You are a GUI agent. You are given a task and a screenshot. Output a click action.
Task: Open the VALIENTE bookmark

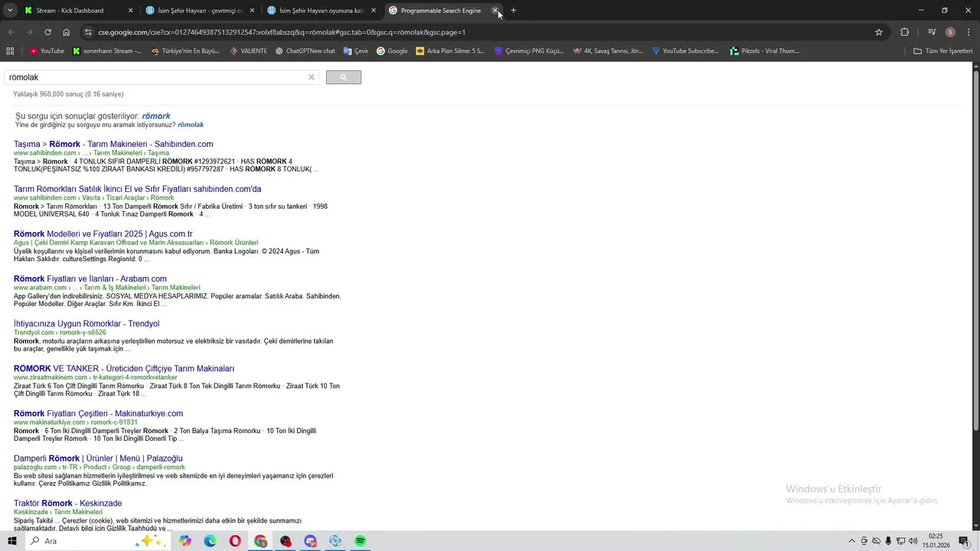(x=248, y=51)
